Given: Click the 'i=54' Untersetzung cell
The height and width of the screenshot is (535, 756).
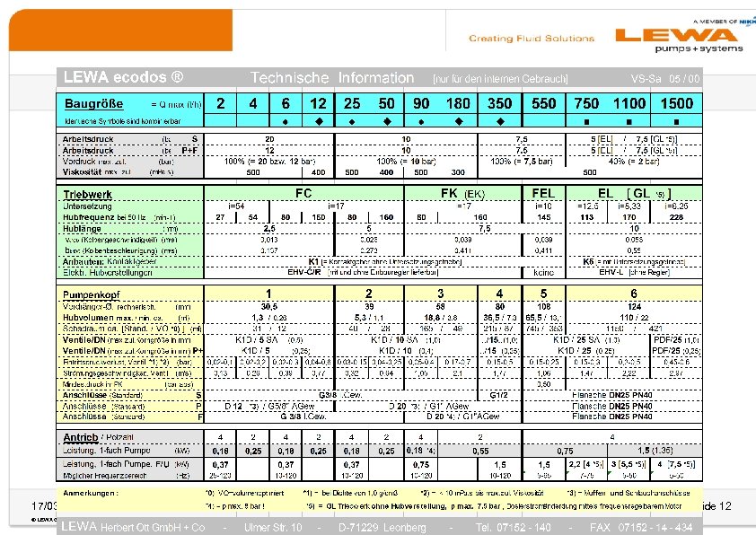Looking at the screenshot, I should click(236, 206).
